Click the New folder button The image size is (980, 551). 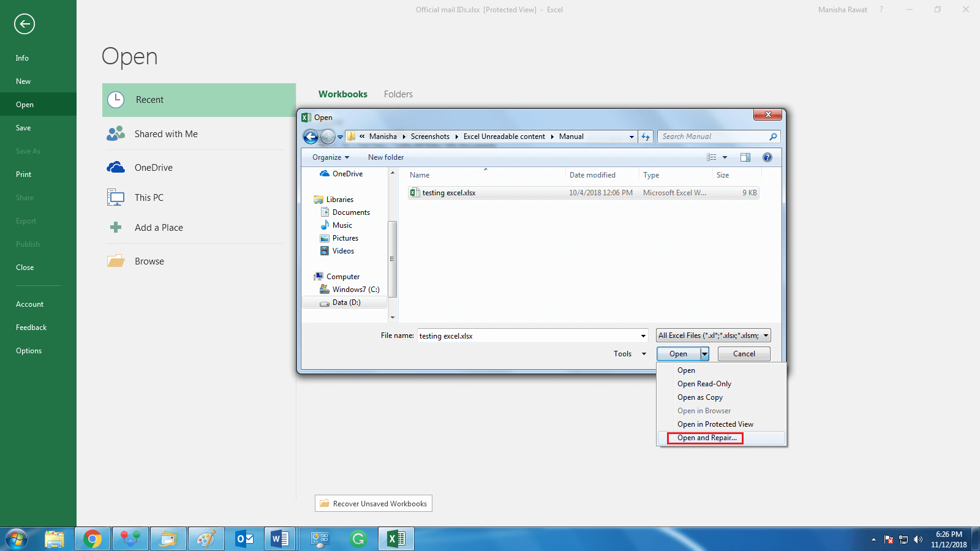point(386,157)
